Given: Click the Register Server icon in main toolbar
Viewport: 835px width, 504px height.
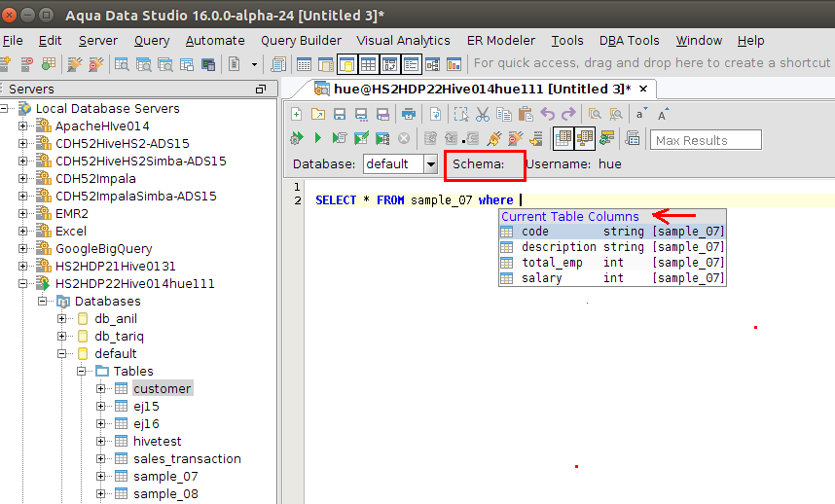Looking at the screenshot, I should [x=5, y=64].
